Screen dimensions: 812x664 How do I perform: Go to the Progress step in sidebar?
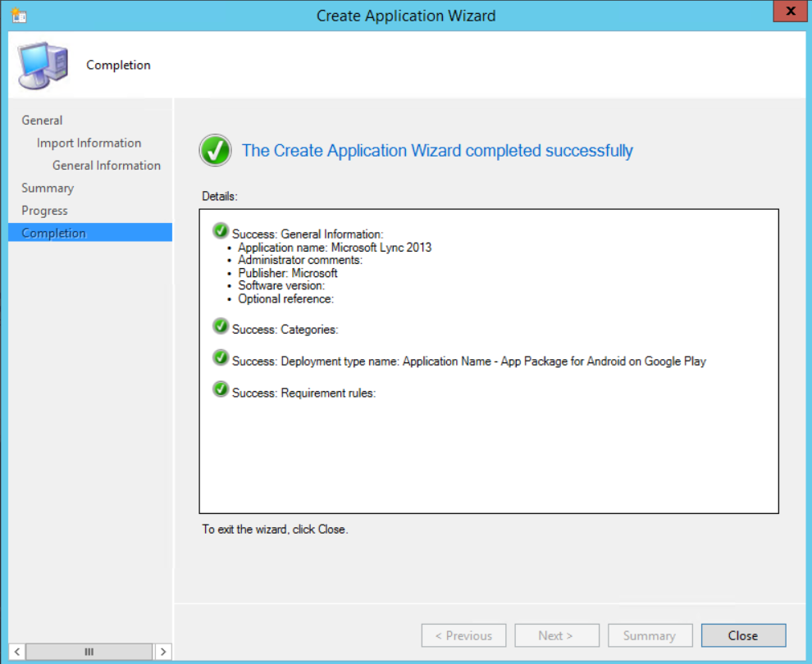point(44,211)
